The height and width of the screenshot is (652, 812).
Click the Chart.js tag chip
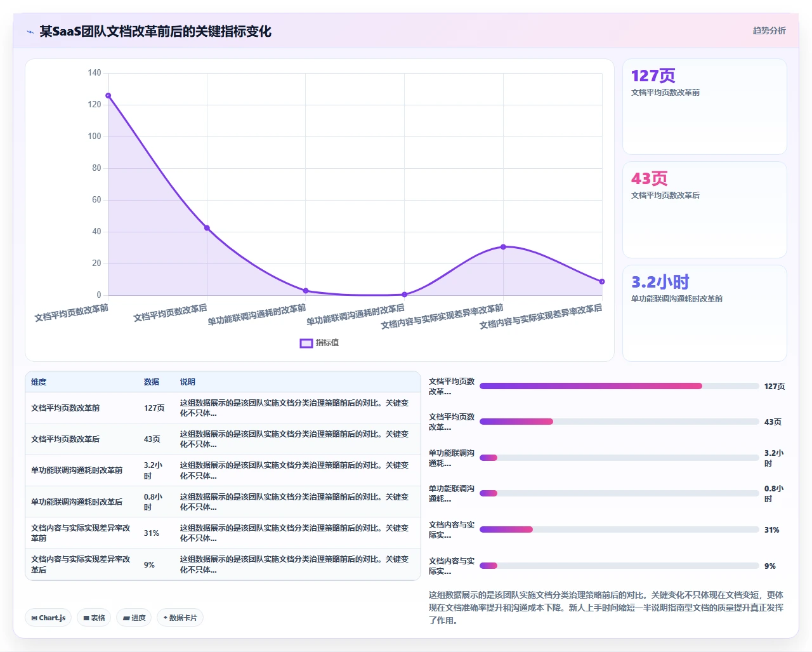[x=48, y=618]
